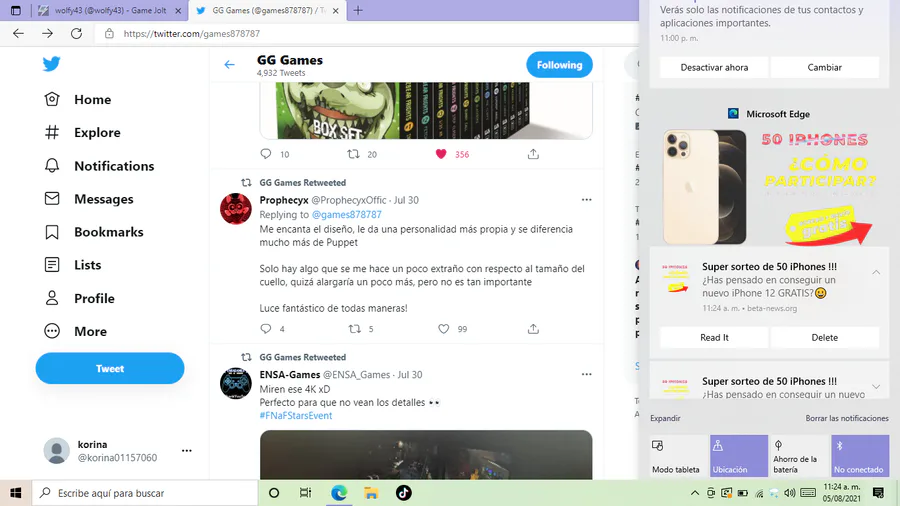
Task: Click the More circle icon
Action: tap(52, 331)
